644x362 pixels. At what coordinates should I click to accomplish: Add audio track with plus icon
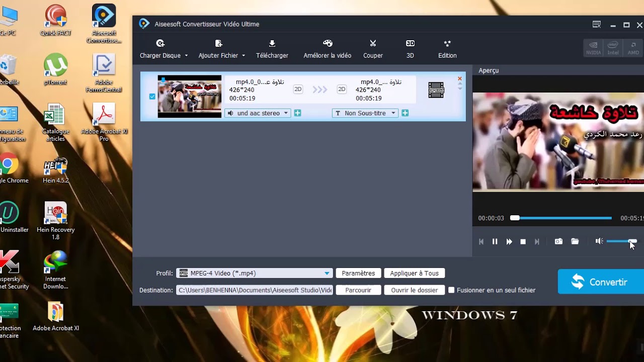click(297, 113)
